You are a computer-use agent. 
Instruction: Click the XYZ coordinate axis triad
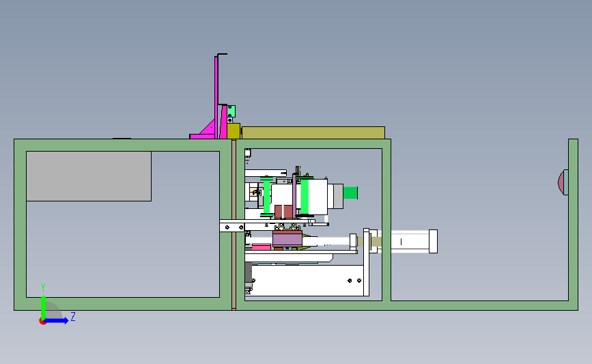point(57,304)
